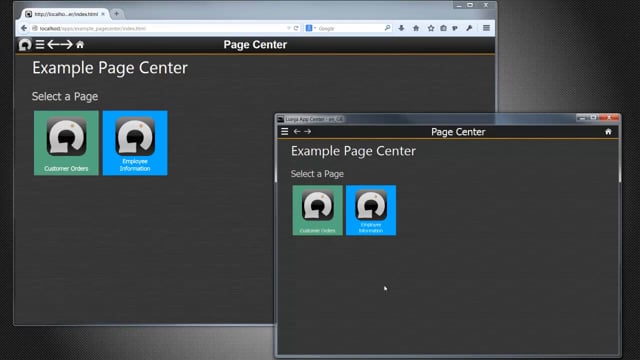Open hamburger menu in Lianja App Center window
This screenshot has height=360, width=640.
pyautogui.click(x=284, y=131)
